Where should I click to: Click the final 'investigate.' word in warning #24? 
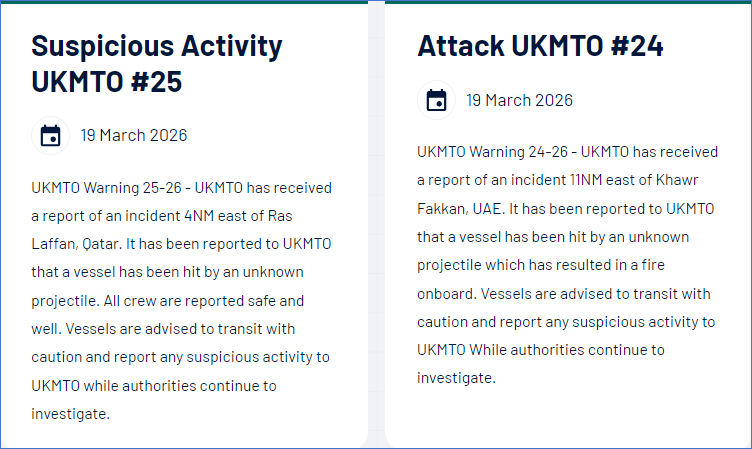[455, 378]
